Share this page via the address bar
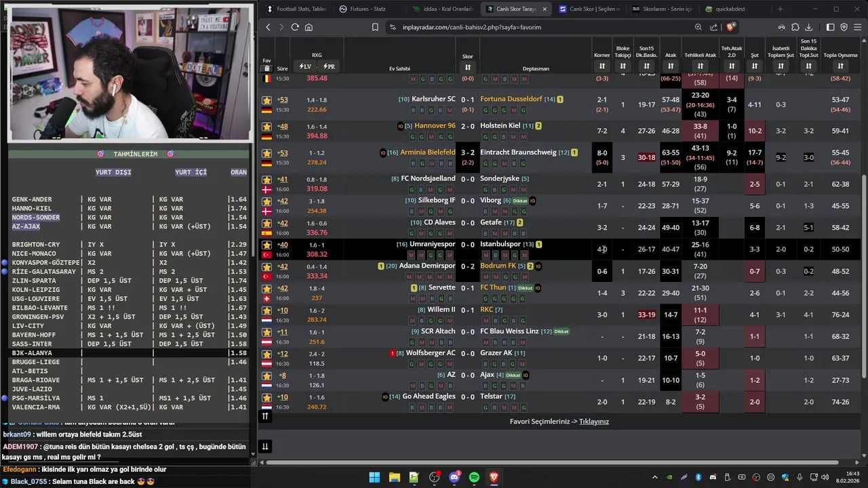 click(x=713, y=27)
